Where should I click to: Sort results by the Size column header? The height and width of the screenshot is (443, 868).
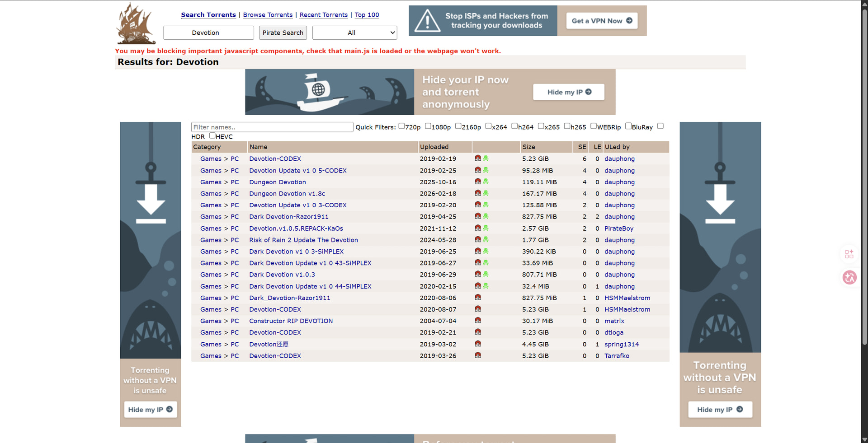(528, 147)
